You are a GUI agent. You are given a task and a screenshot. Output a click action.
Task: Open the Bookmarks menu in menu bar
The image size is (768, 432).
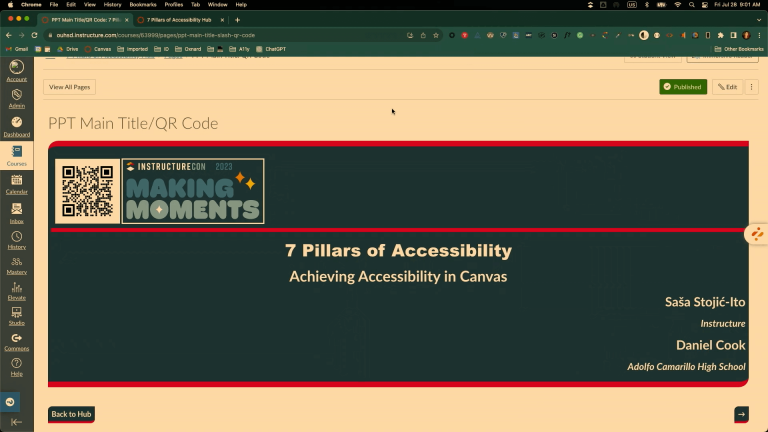[x=143, y=4]
